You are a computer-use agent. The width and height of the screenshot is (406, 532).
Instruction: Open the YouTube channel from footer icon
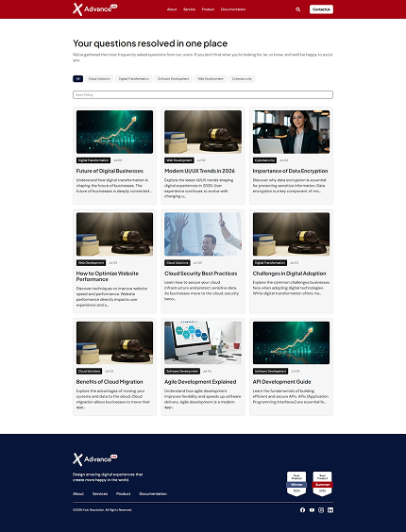click(x=312, y=510)
